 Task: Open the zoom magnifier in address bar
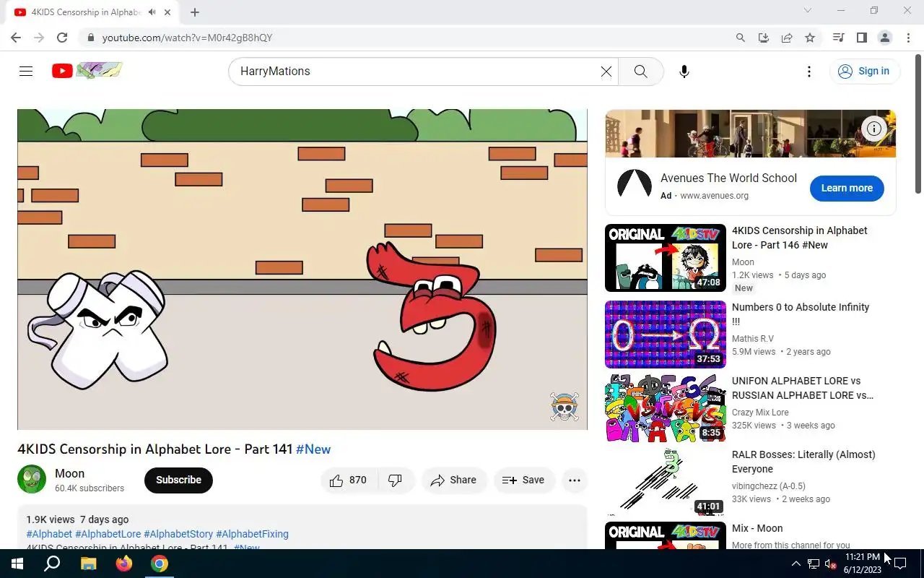pos(741,38)
